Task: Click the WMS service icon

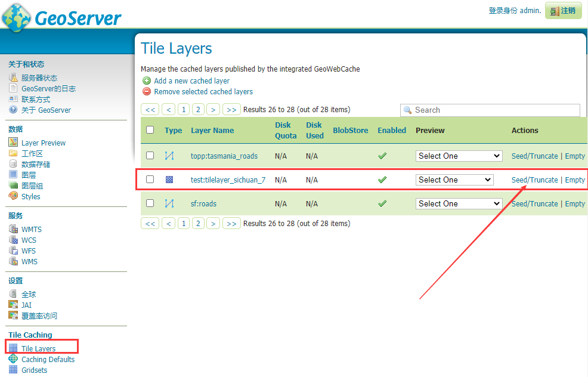Action: tap(13, 261)
